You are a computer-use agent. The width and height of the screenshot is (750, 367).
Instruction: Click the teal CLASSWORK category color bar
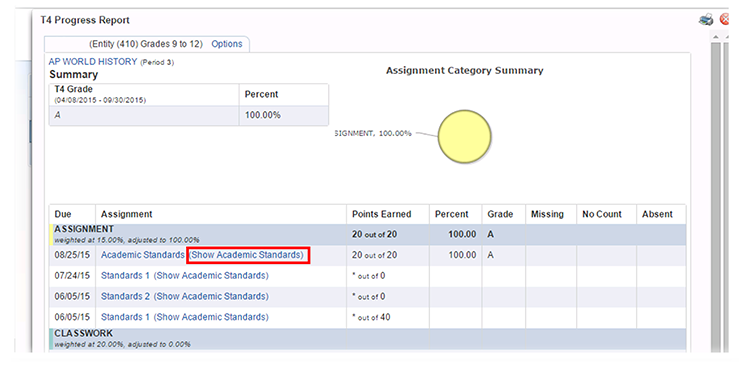[x=51, y=338]
